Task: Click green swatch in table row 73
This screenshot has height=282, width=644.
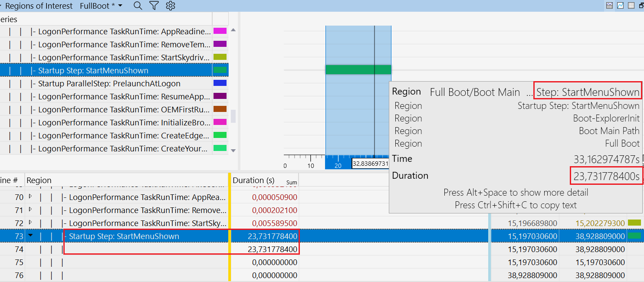Action: tap(634, 236)
